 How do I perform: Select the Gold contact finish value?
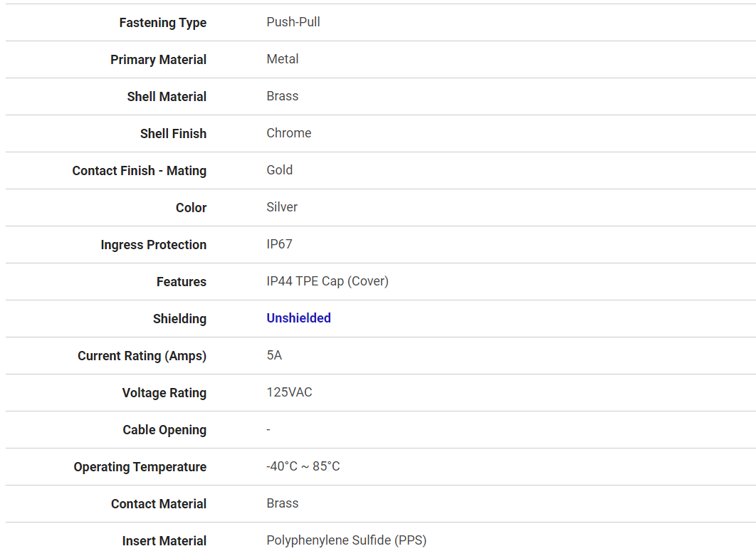click(280, 170)
